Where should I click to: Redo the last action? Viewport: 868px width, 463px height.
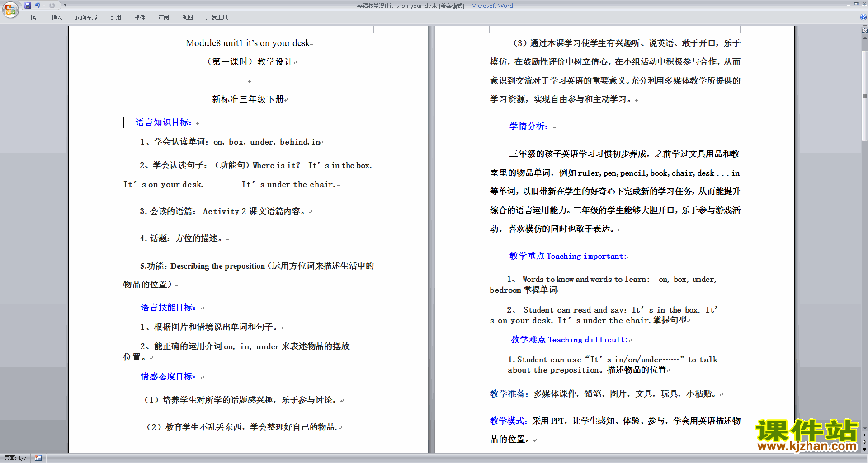pyautogui.click(x=52, y=5)
